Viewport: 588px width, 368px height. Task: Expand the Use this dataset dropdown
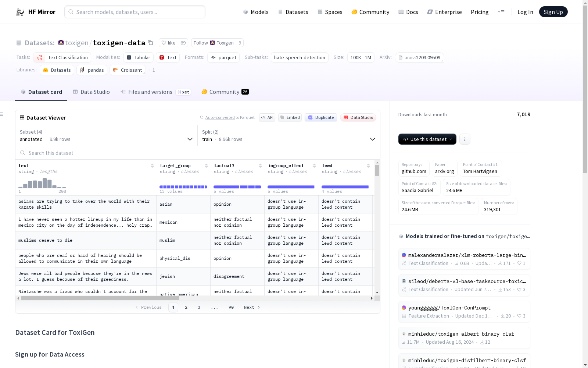(427, 139)
